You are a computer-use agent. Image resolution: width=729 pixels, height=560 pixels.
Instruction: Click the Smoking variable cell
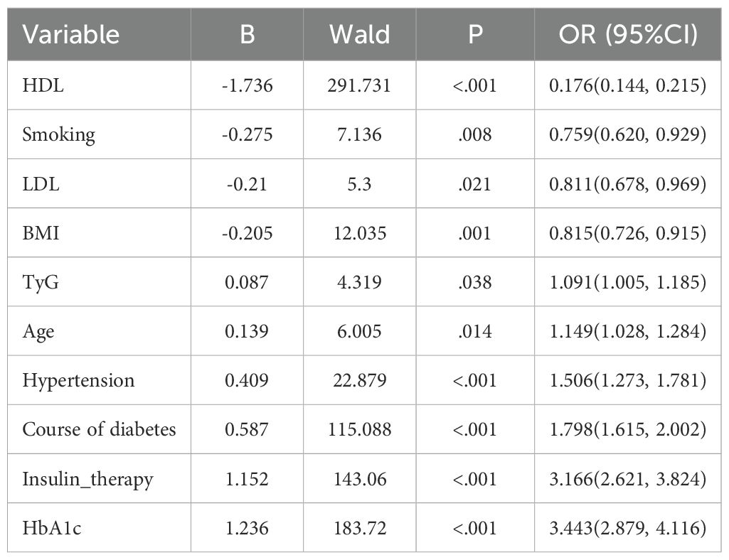pyautogui.click(x=58, y=134)
